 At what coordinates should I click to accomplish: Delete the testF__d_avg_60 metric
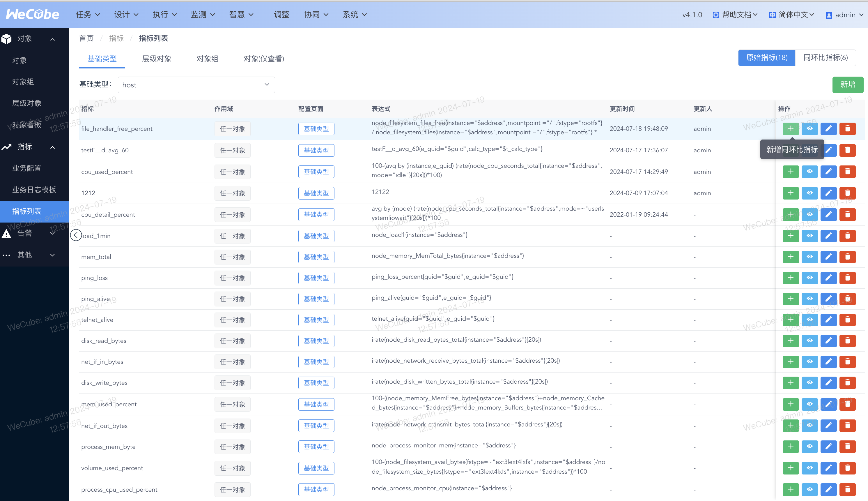click(847, 150)
